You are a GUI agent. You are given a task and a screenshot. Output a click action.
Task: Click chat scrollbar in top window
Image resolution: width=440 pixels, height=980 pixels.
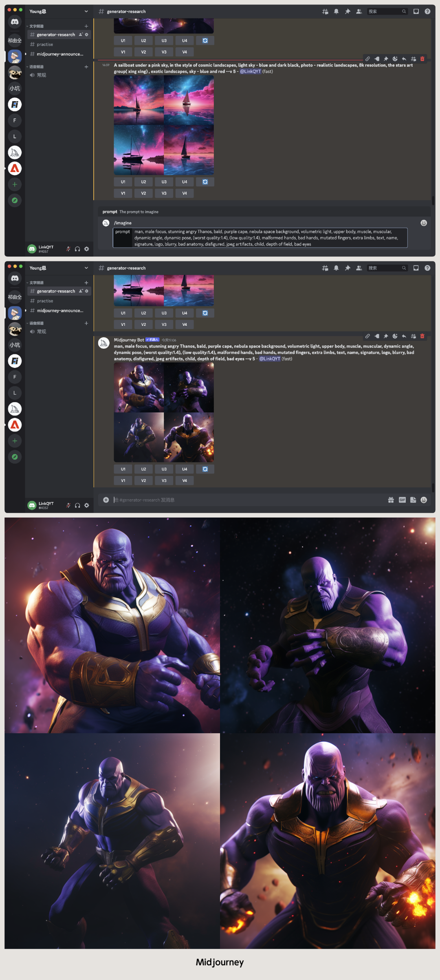433,201
